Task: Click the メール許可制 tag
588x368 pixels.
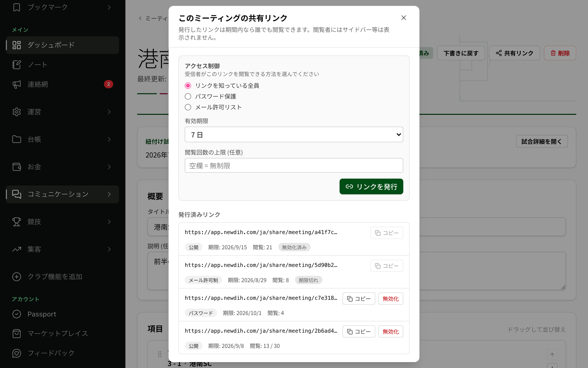Action: [203, 280]
